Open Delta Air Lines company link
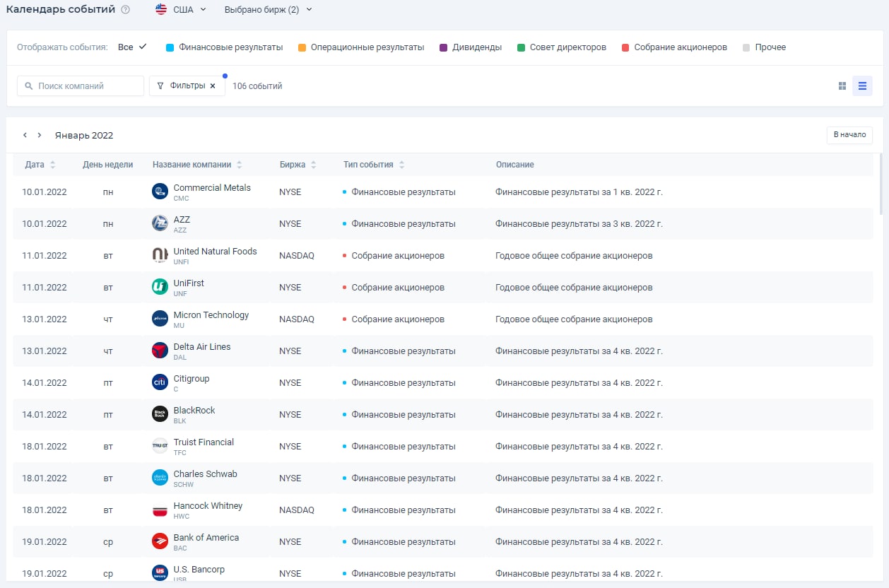Screen dimensions: 889x588 [202, 347]
